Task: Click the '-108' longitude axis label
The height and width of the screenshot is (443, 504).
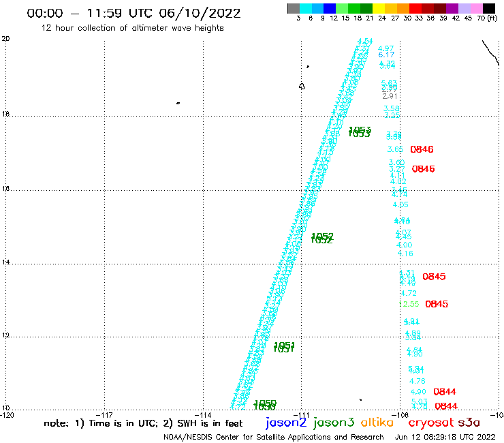Action: [x=400, y=415]
